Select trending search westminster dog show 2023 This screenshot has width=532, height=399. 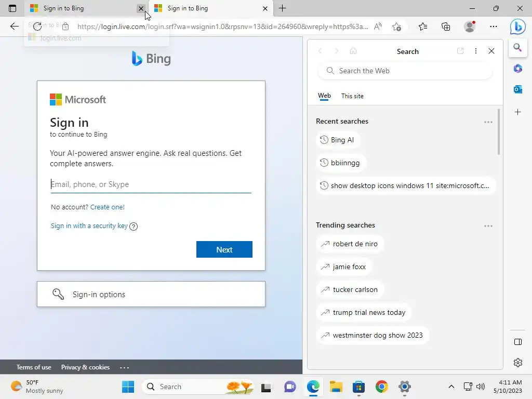click(x=372, y=335)
